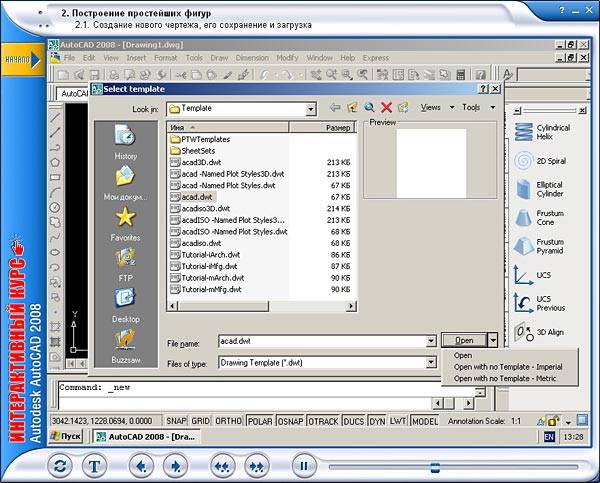
Task: Expand the Files of type dropdown
Action: 431,362
